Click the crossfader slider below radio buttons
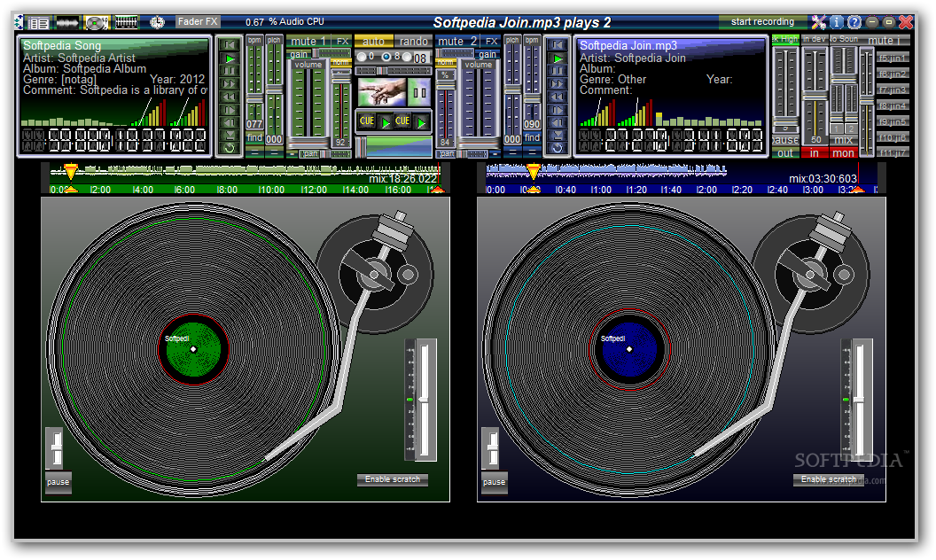Image resolution: width=936 pixels, height=560 pixels. (x=394, y=71)
